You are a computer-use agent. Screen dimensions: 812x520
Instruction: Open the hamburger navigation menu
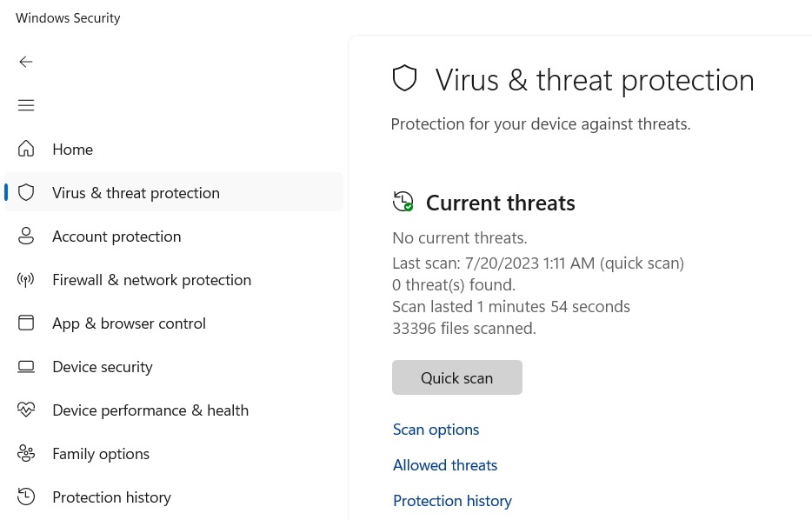point(26,105)
